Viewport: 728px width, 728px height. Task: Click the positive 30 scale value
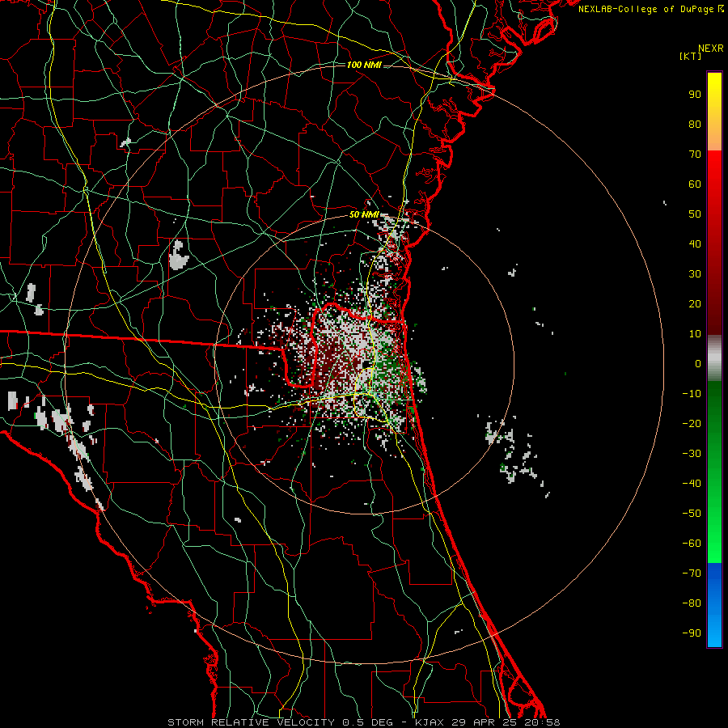pos(695,274)
